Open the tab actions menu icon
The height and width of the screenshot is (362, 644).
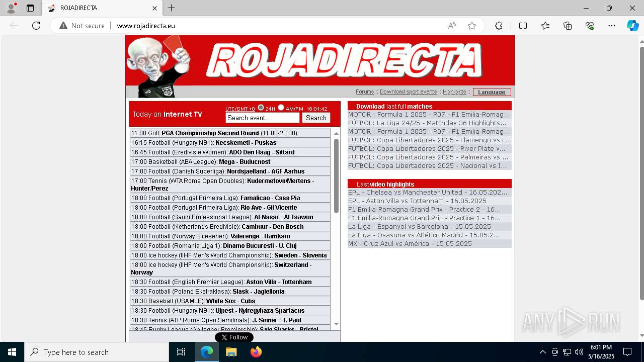coord(30,8)
